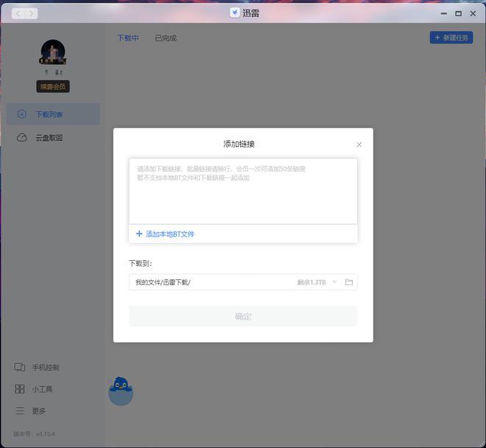Click the 下载到: label
The height and width of the screenshot is (448, 486).
point(141,263)
